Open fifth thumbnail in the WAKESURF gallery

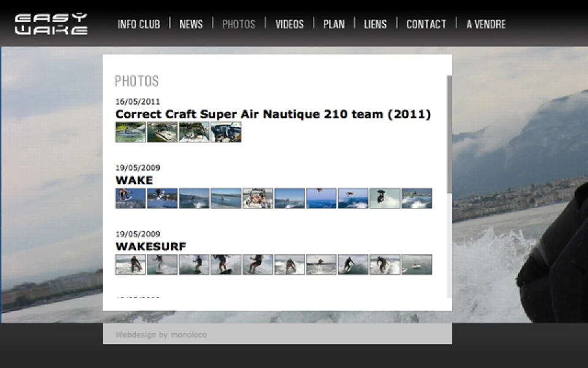(x=258, y=264)
